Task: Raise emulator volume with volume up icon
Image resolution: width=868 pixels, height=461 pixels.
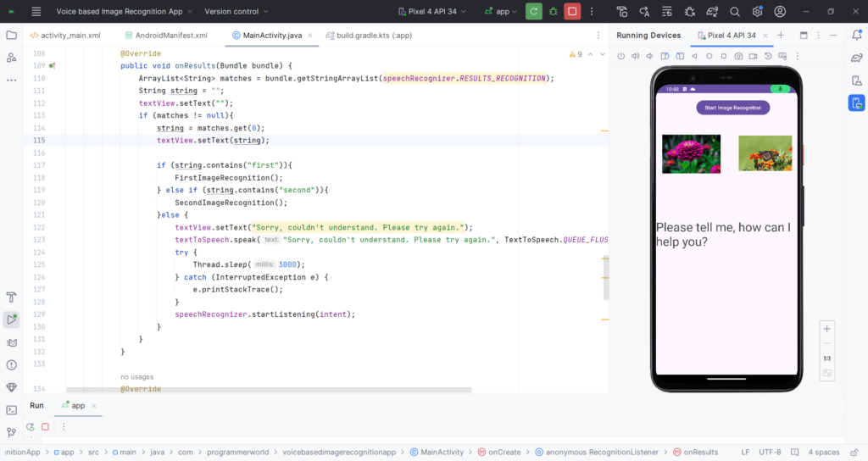Action: coord(636,56)
